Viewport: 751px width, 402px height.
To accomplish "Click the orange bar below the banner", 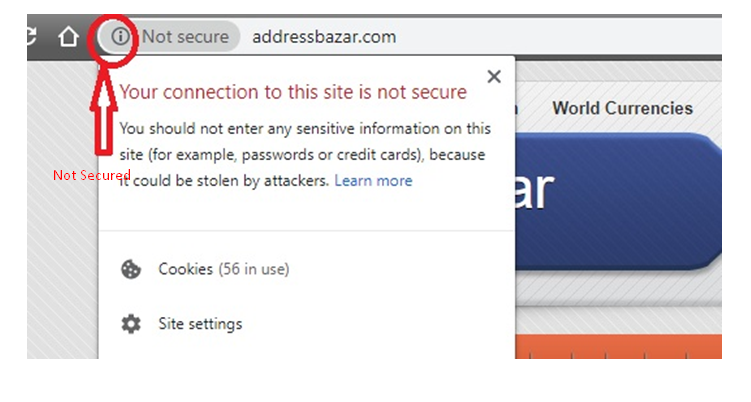I will coord(620,348).
